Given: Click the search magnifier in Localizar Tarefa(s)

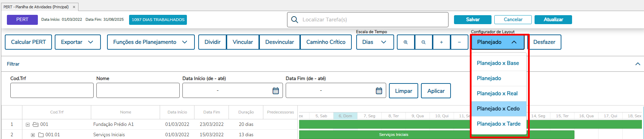Looking at the screenshot, I should [295, 20].
